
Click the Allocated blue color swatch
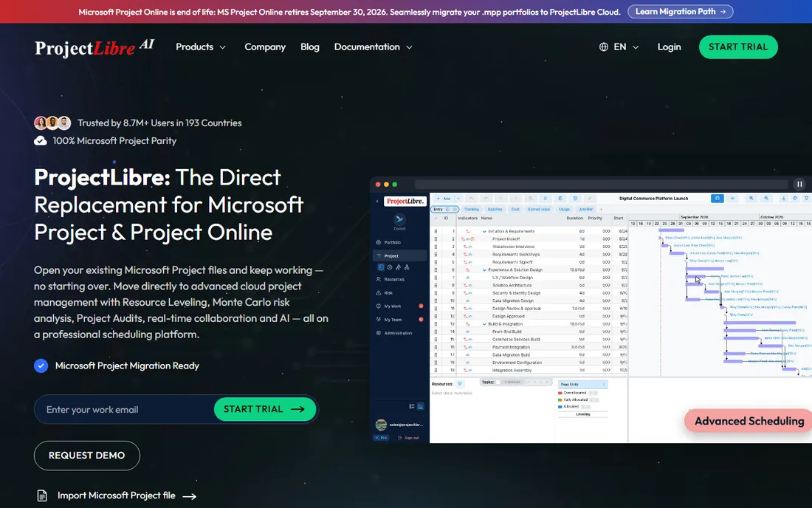click(560, 407)
